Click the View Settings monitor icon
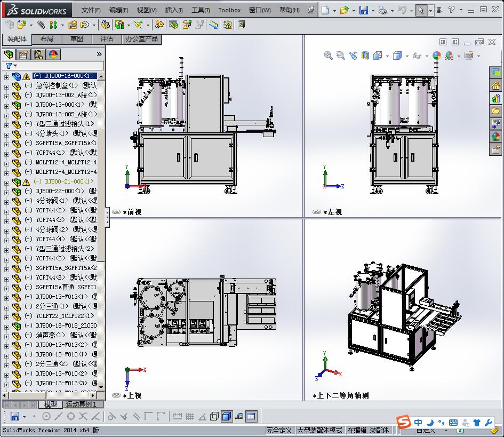The image size is (504, 437). pos(469,55)
